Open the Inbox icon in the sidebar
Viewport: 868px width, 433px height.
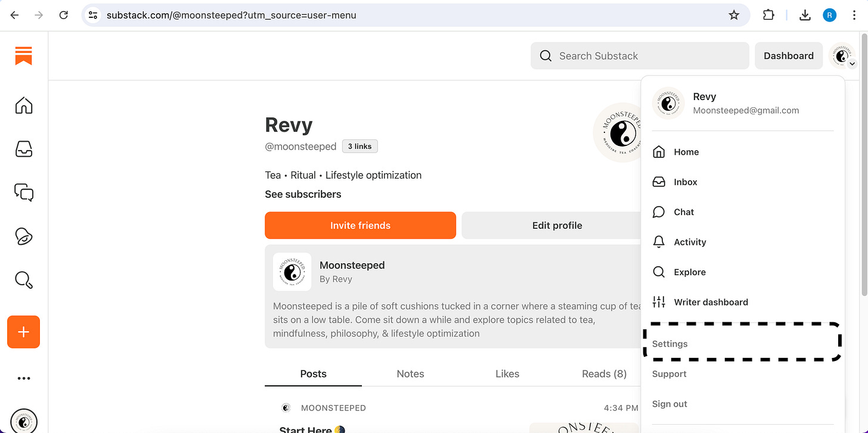(x=23, y=149)
